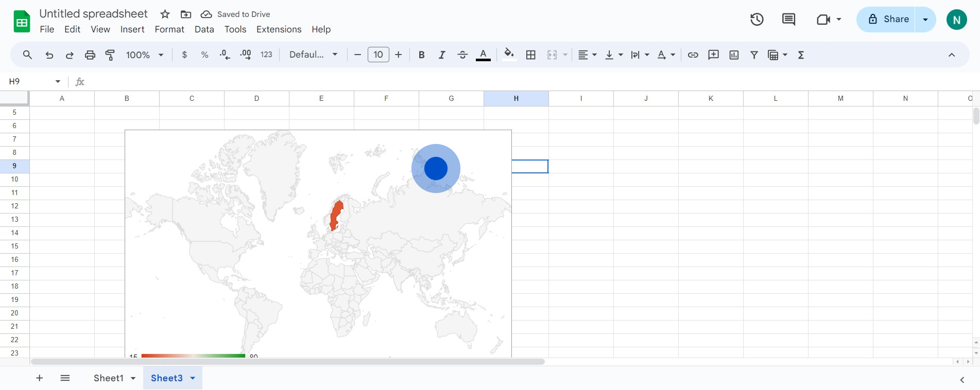Print the spreadsheet with printer icon
This screenshot has width=980, height=390.
pyautogui.click(x=90, y=55)
